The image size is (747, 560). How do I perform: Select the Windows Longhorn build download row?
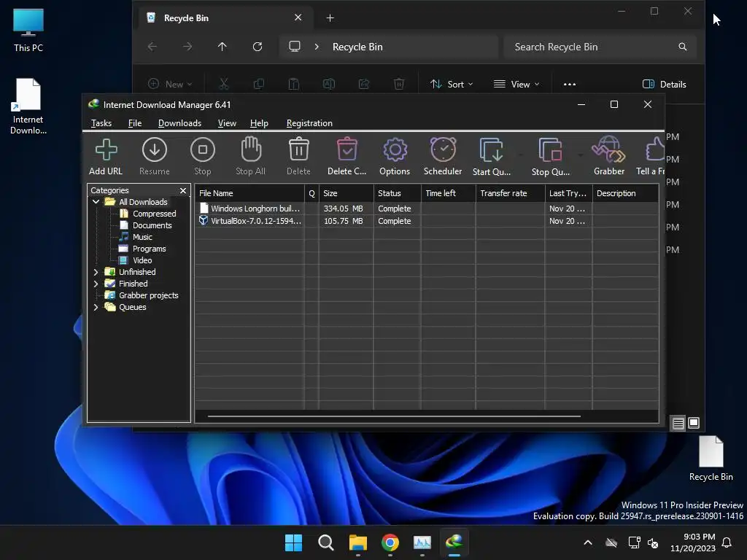coord(426,209)
